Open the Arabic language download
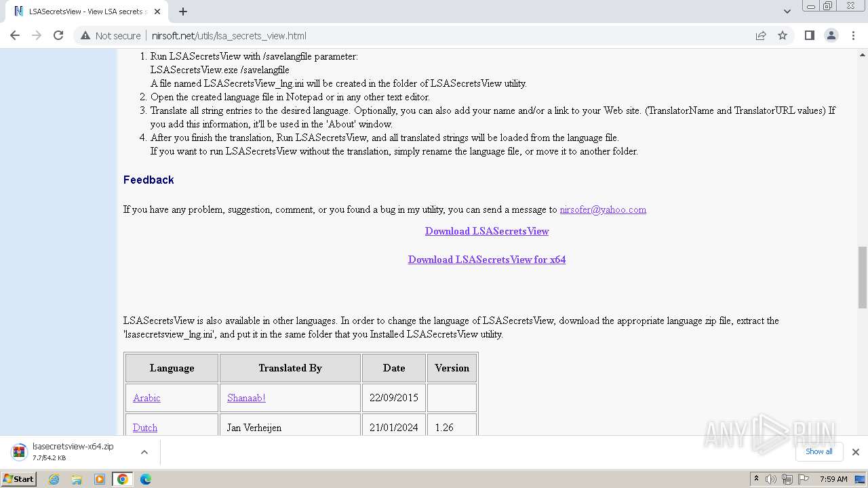Viewport: 868px width, 488px height. coord(146,398)
